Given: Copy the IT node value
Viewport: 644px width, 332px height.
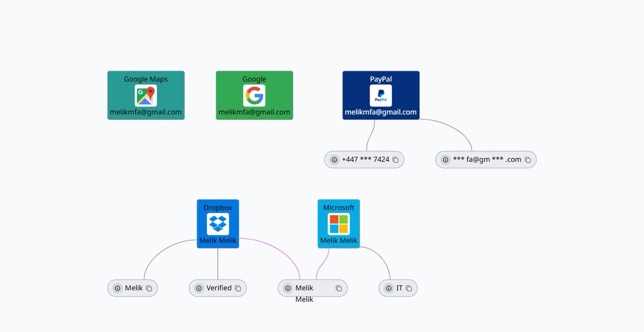Looking at the screenshot, I should click(x=408, y=288).
